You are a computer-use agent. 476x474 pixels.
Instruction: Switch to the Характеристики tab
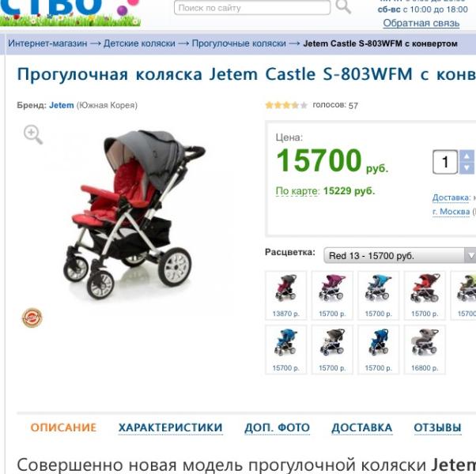(x=171, y=427)
